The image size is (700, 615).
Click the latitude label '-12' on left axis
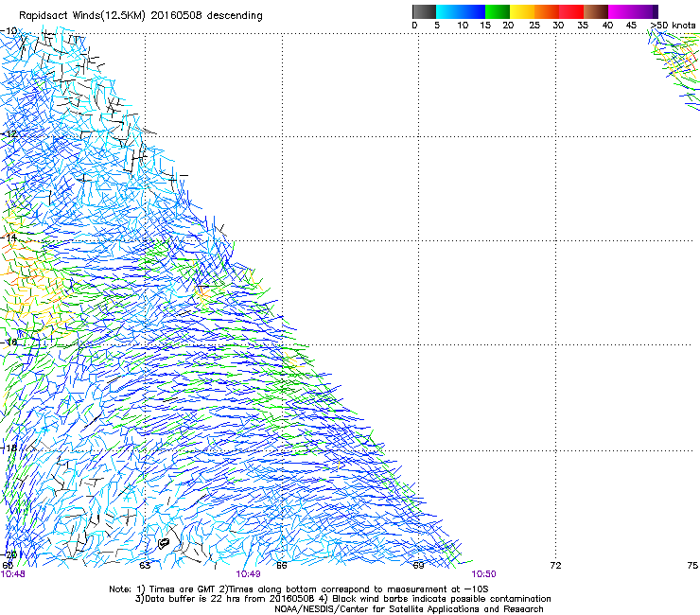click(x=9, y=134)
